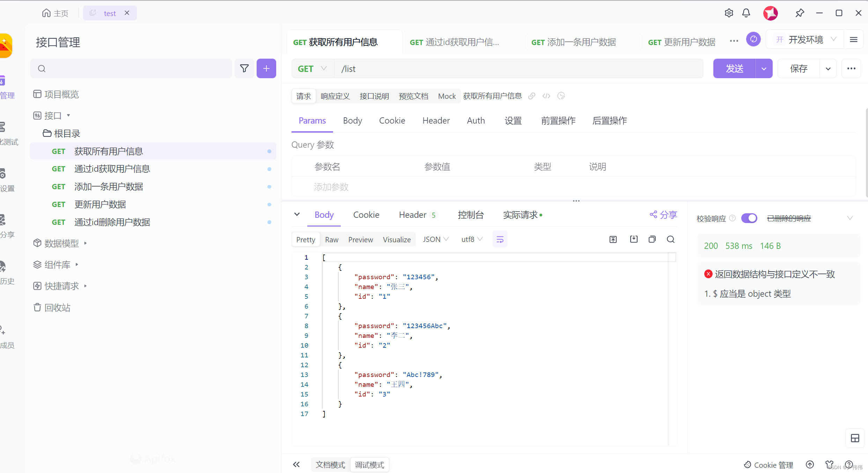Expand the 数据模型 tree node
The width and height of the screenshot is (868, 473).
(85, 243)
